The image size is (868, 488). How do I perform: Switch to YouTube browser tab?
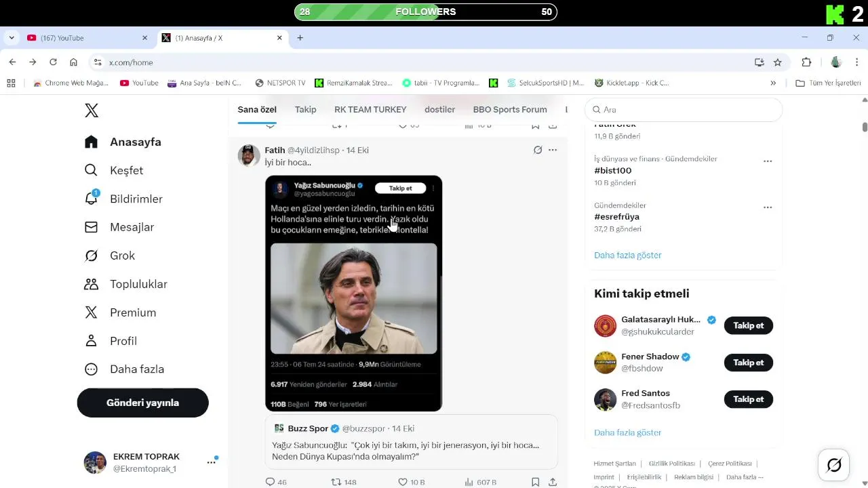point(87,38)
